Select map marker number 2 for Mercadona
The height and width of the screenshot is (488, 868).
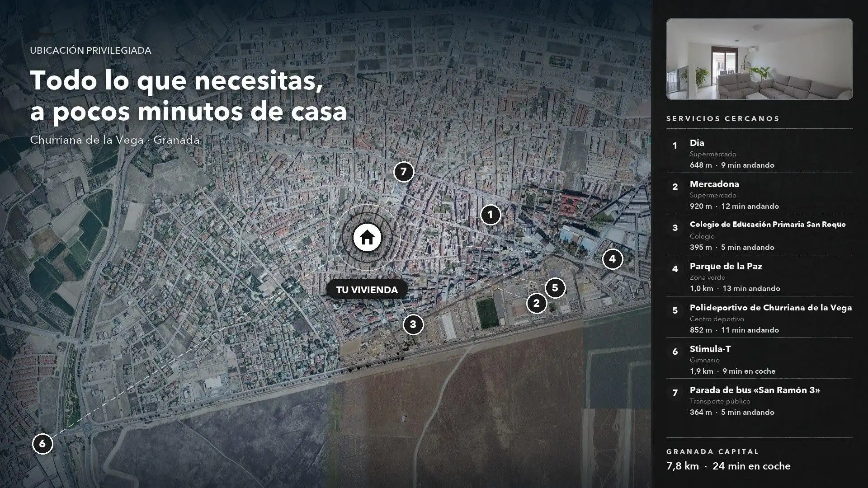[x=537, y=303]
